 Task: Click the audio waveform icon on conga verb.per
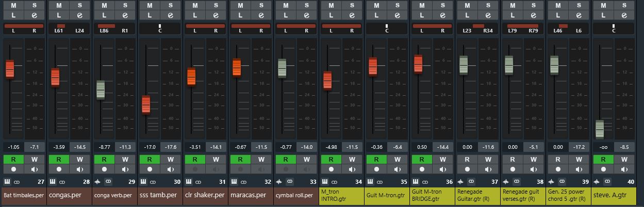(x=98, y=181)
